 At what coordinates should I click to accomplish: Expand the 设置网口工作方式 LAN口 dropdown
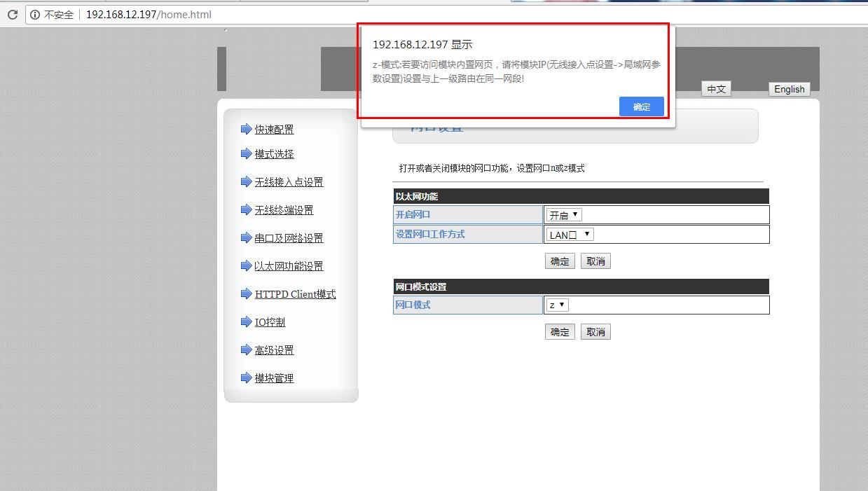(570, 235)
